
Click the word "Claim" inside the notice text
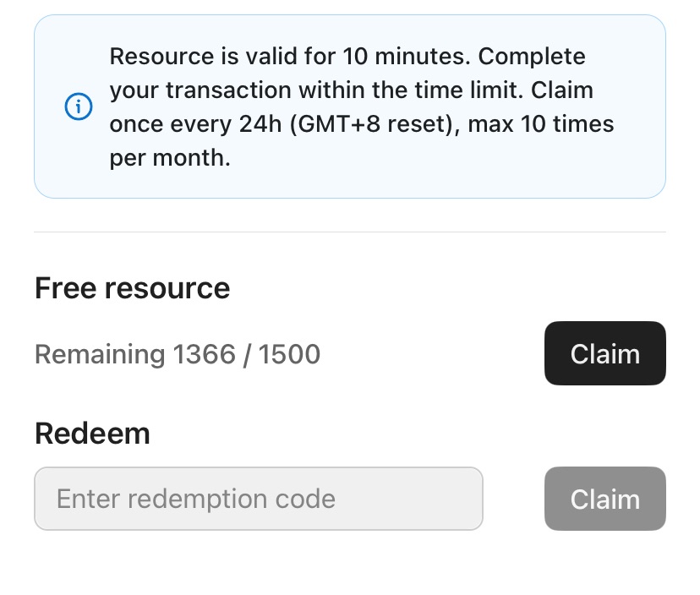[x=562, y=90]
